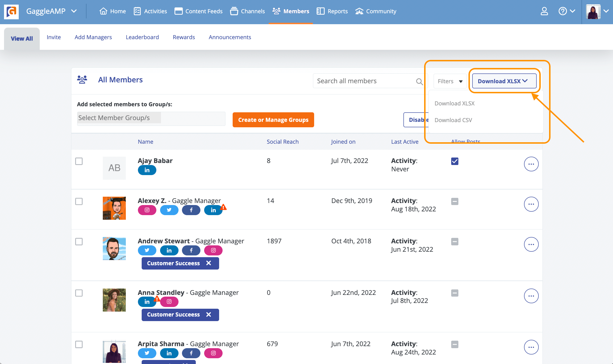Click Alexey Z.'s Instagram badge

[147, 210]
